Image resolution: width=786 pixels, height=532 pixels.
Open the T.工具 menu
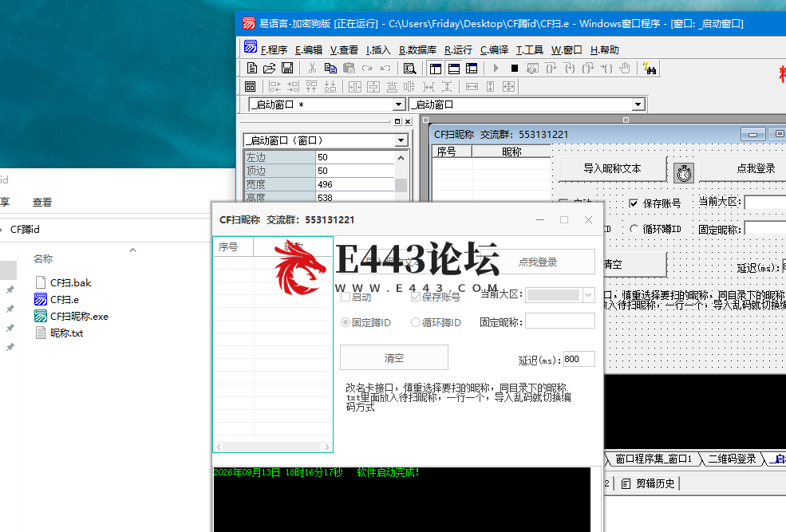[530, 49]
